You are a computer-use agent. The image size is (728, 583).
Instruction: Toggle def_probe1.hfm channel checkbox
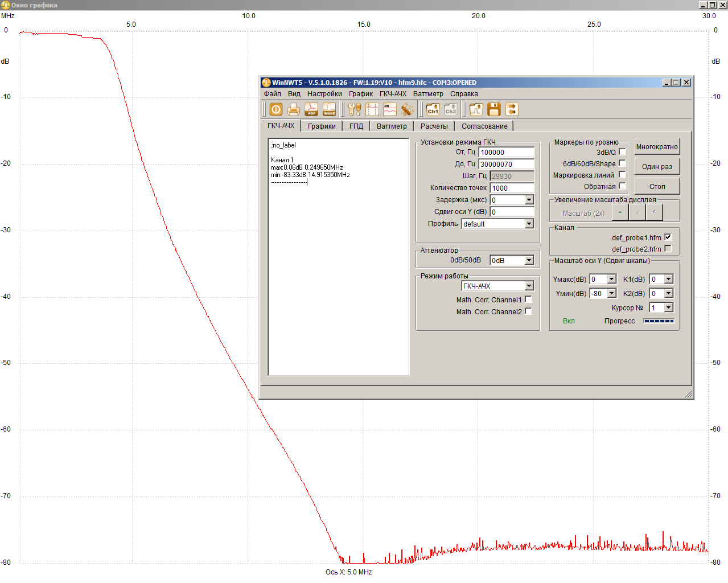pyautogui.click(x=668, y=237)
